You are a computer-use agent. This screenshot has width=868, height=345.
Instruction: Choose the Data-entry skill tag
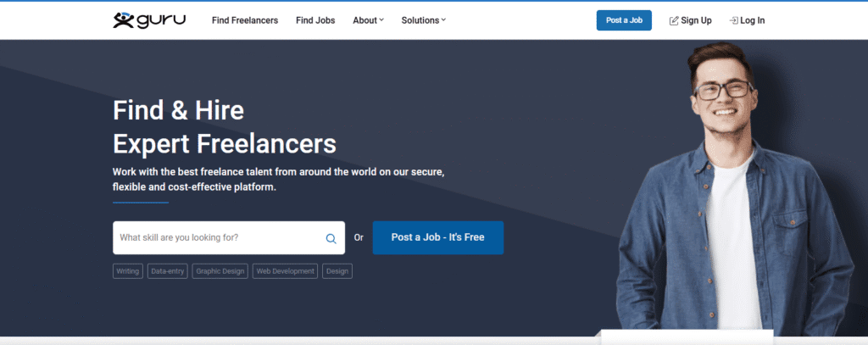click(167, 271)
